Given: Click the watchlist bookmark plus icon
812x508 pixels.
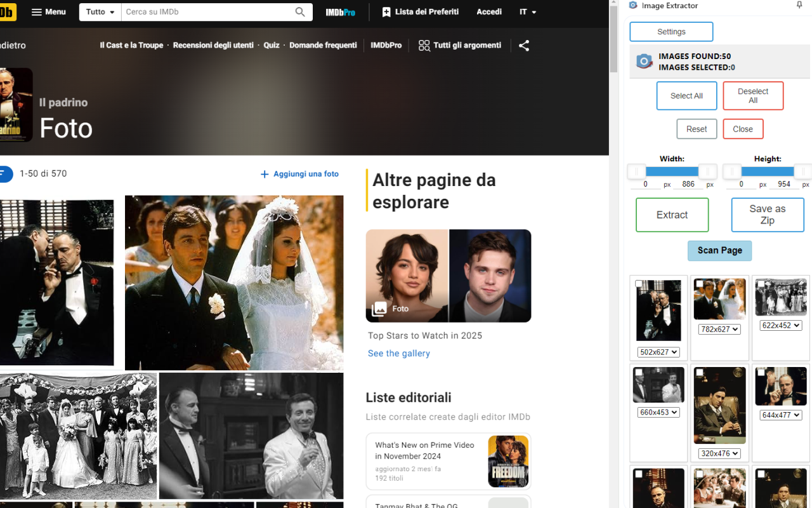Looking at the screenshot, I should click(386, 12).
